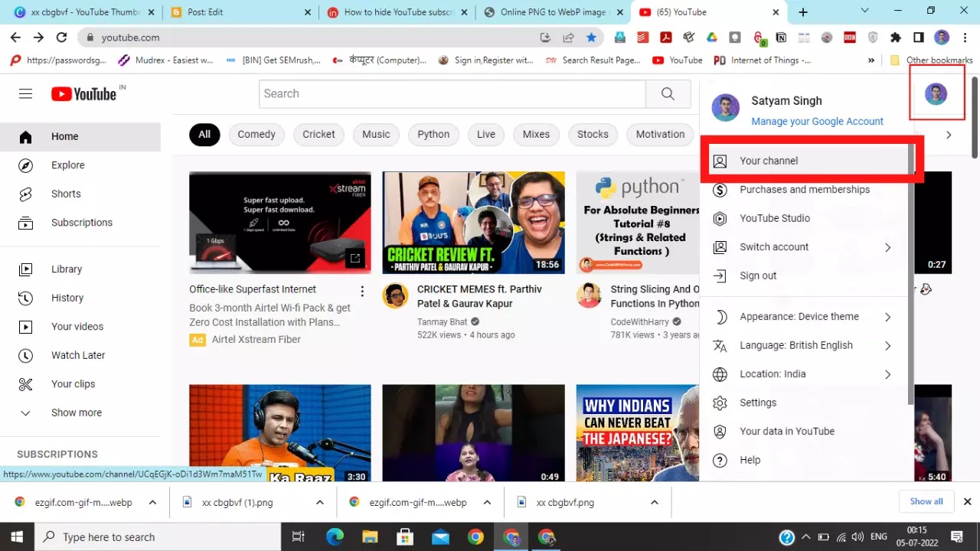This screenshot has width=980, height=551.
Task: Open the Microsoft Store taskbar icon
Action: [x=405, y=536]
